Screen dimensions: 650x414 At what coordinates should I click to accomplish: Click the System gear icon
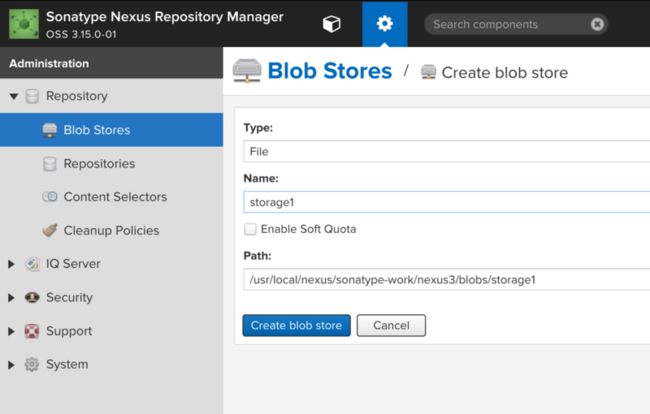32,364
